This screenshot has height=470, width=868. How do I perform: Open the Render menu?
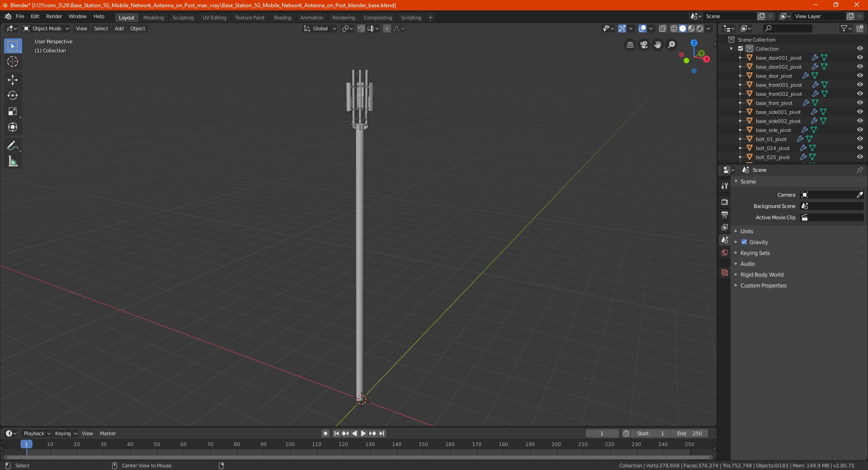54,16
